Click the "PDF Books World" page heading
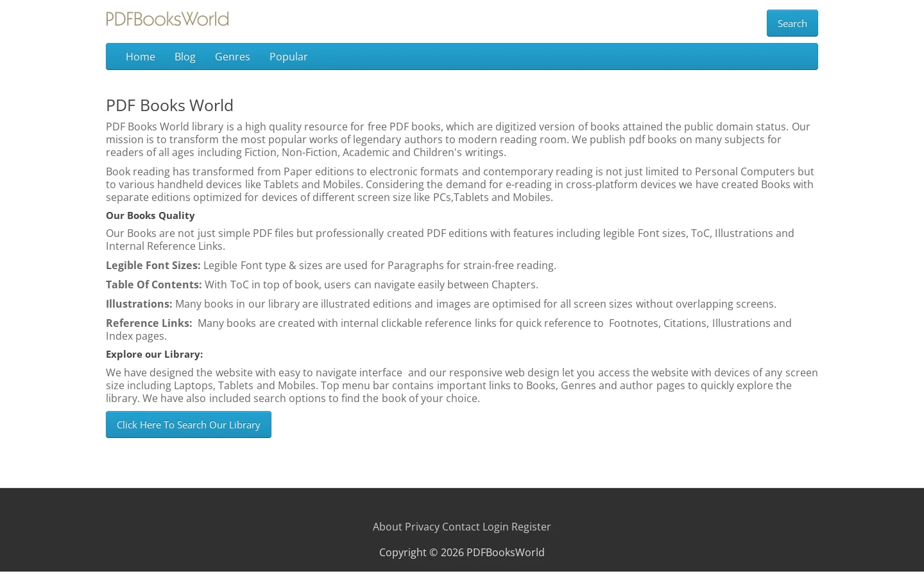 point(169,105)
